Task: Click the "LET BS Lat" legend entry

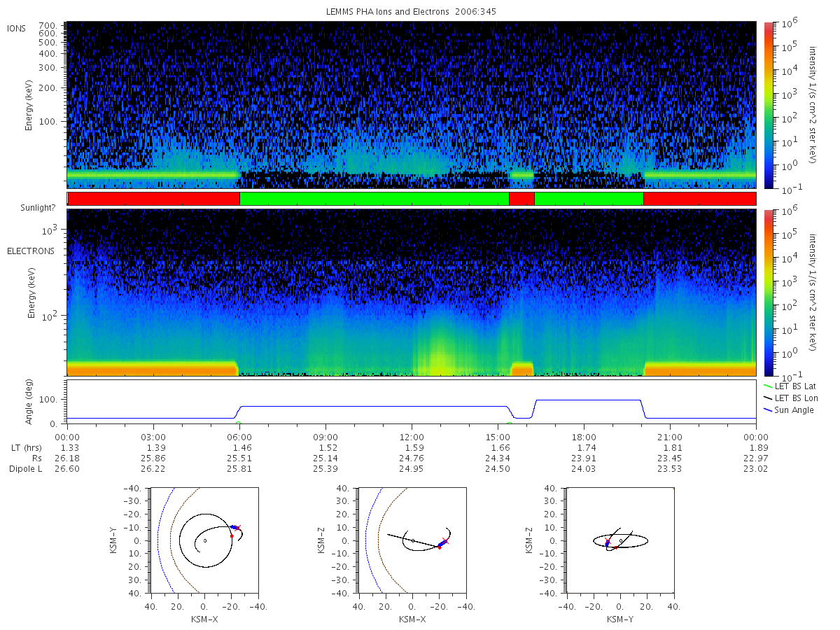Action: pyautogui.click(x=790, y=386)
